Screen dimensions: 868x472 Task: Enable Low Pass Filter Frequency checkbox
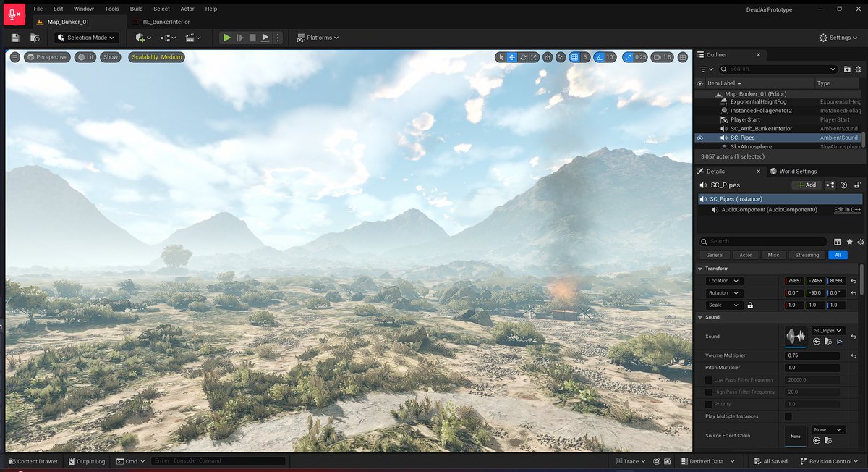tap(709, 380)
